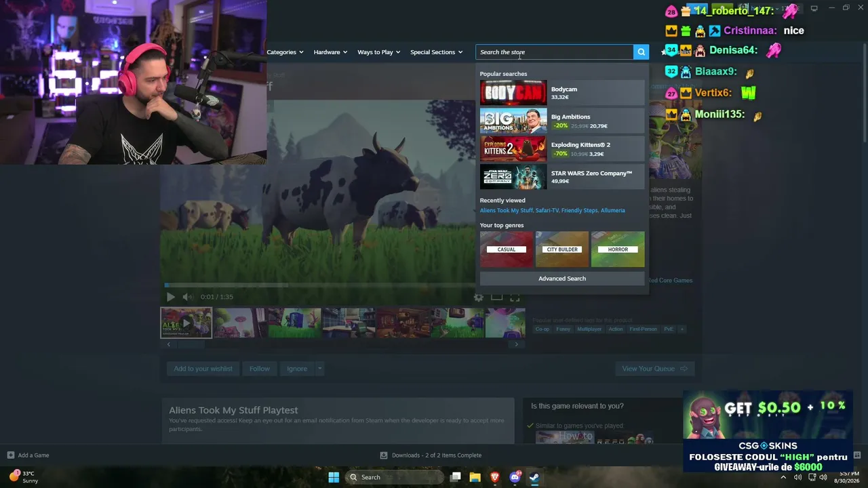Open the weather widget showing 33°C Sunny
This screenshot has width=868, height=488.
pos(24,476)
